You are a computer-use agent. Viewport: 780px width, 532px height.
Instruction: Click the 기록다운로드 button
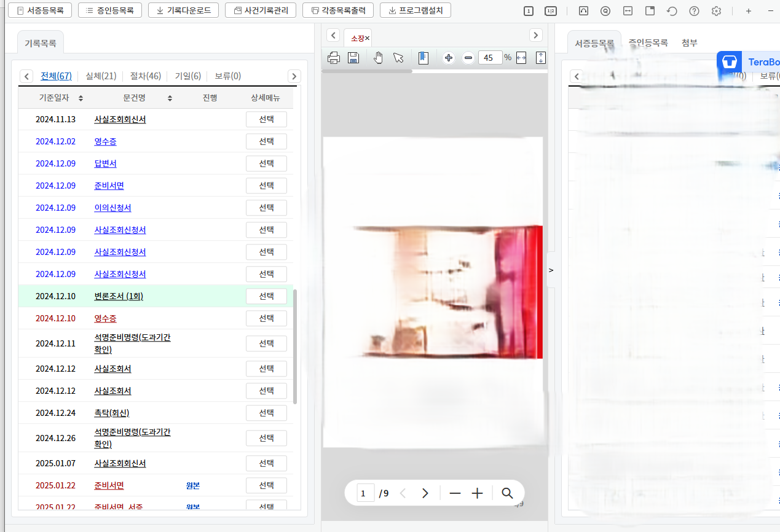tap(183, 10)
